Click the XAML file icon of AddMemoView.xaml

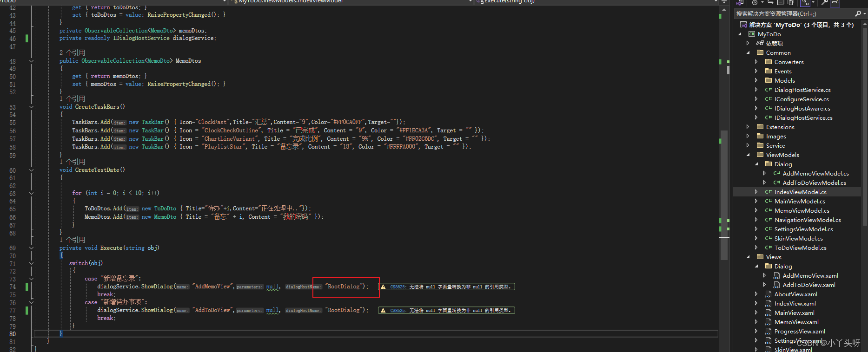[776, 275]
